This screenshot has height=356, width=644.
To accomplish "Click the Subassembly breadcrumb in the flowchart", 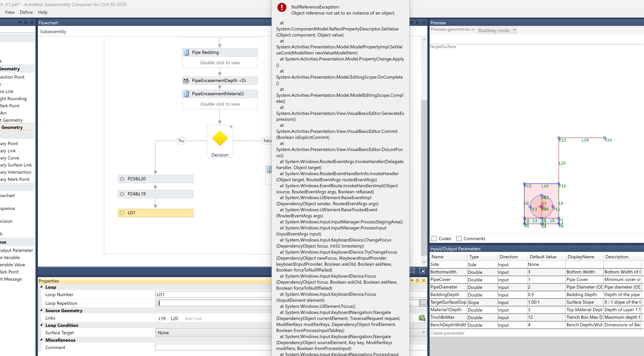I will 53,31.
